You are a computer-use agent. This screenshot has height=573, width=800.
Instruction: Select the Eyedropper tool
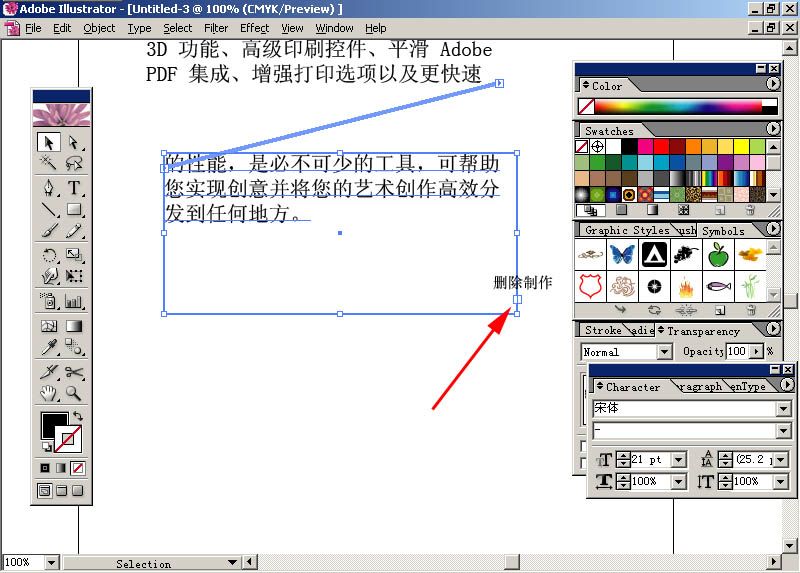pos(49,347)
